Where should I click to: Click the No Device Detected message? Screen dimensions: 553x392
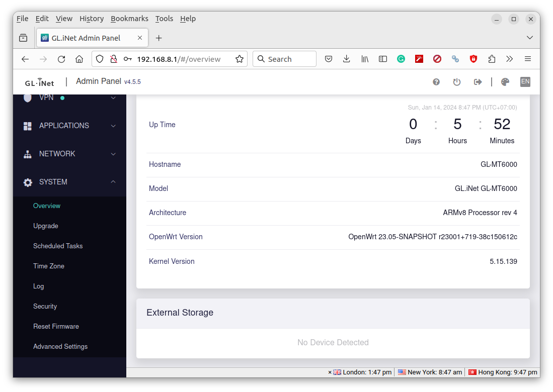333,342
